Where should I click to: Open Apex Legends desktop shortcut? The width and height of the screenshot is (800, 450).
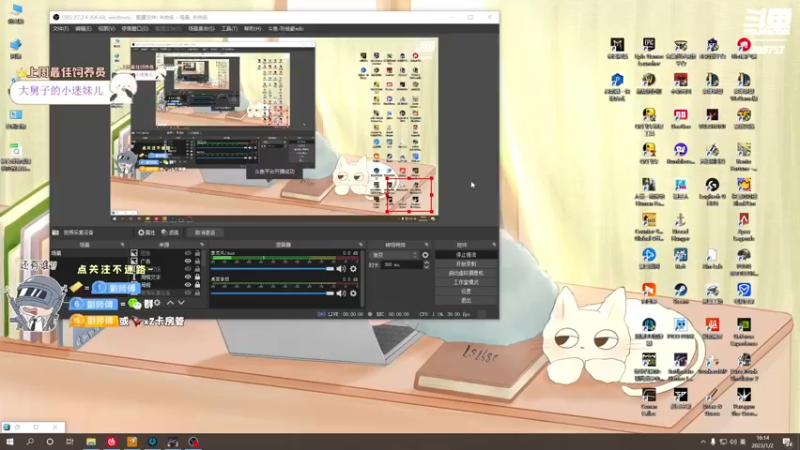pyautogui.click(x=743, y=227)
